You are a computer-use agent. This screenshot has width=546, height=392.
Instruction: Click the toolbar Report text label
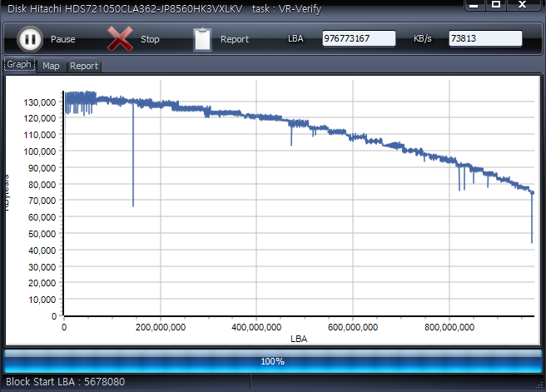[235, 39]
